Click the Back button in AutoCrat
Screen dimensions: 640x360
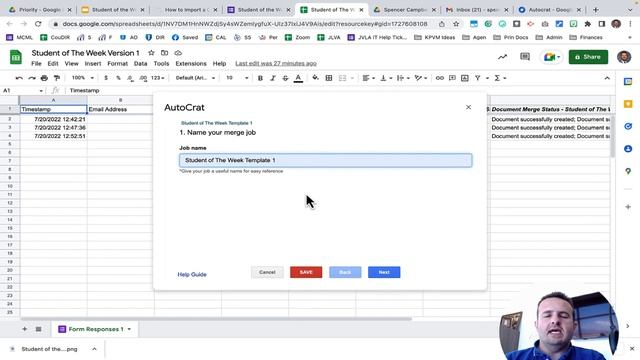point(345,272)
